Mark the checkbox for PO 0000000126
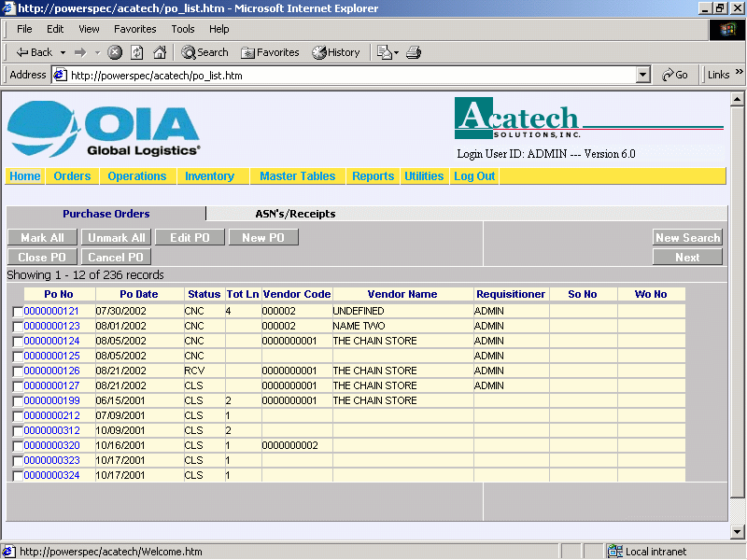This screenshot has width=747, height=560. point(18,371)
